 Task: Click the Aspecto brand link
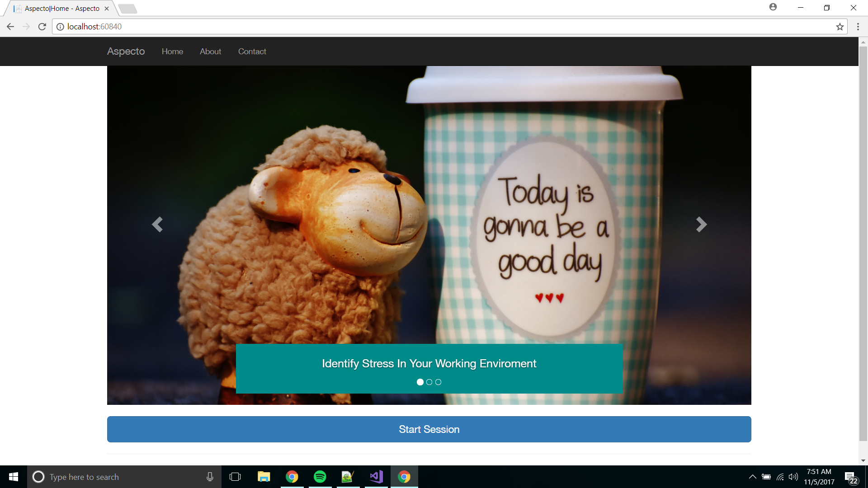coord(126,52)
